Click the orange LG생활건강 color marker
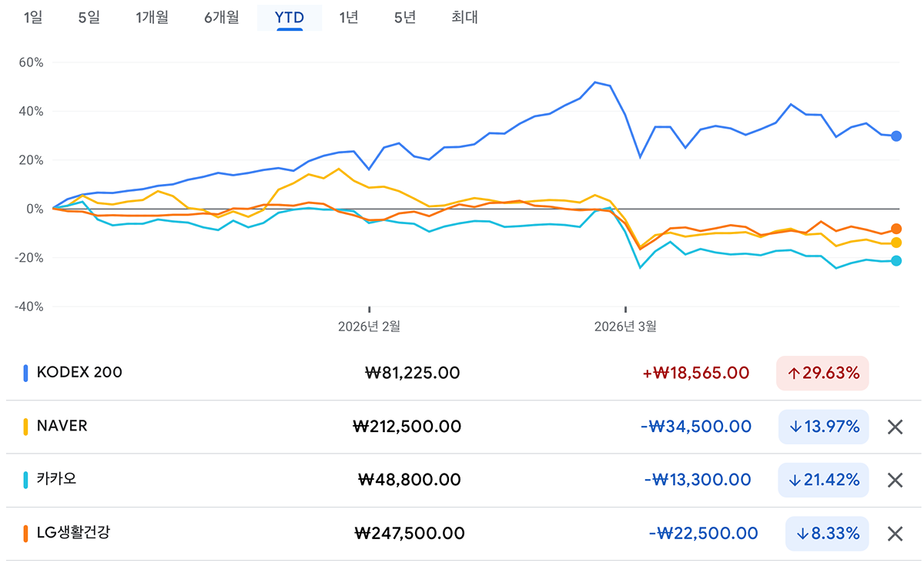Viewport: 924px width, 573px height. tap(26, 533)
